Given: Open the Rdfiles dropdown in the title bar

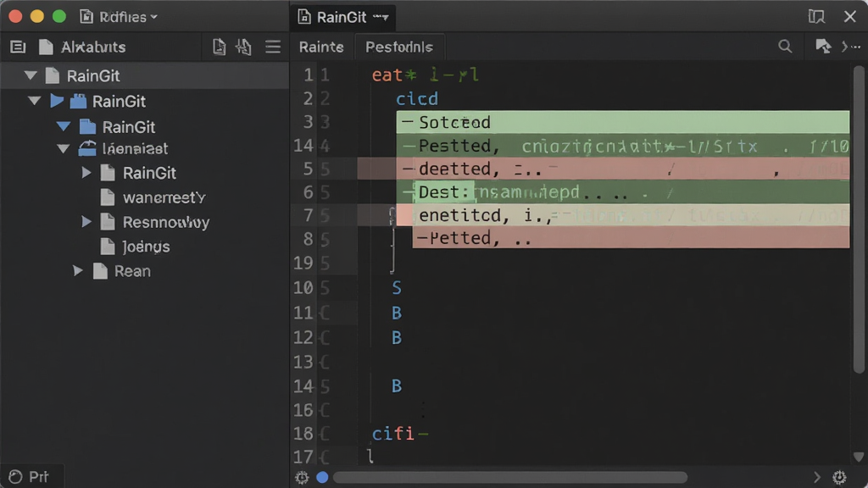Looking at the screenshot, I should coord(119,17).
